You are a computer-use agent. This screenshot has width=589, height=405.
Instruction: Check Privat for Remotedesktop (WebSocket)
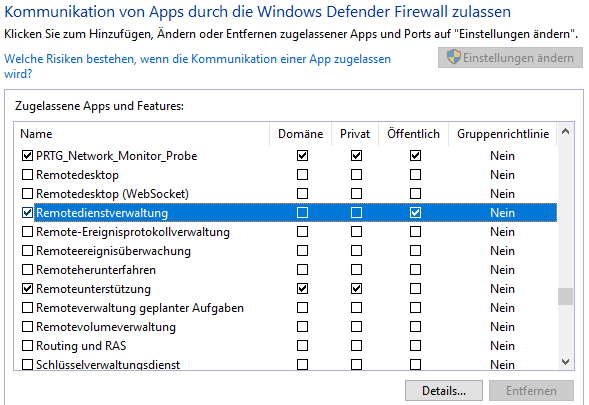pyautogui.click(x=356, y=193)
